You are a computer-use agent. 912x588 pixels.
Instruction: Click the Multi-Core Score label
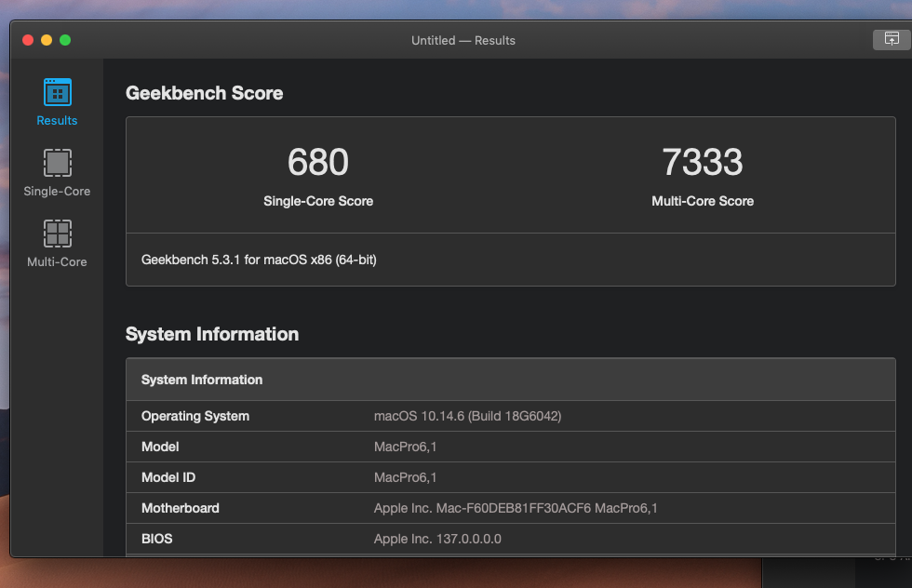coord(703,201)
